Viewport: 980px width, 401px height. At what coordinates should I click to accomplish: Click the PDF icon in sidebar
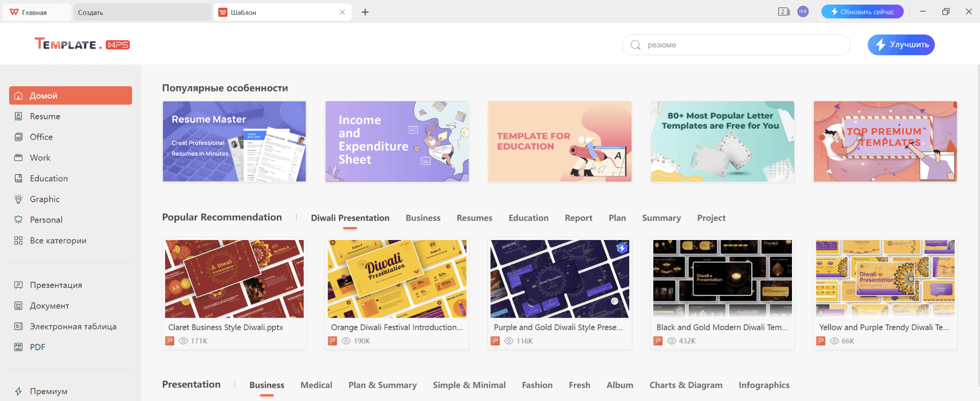click(18, 347)
